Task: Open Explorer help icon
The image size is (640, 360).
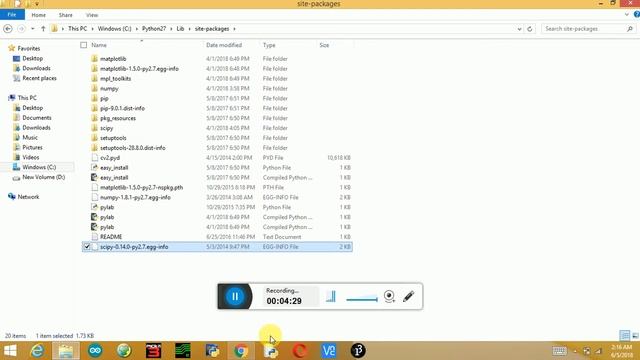Action: tap(636, 15)
